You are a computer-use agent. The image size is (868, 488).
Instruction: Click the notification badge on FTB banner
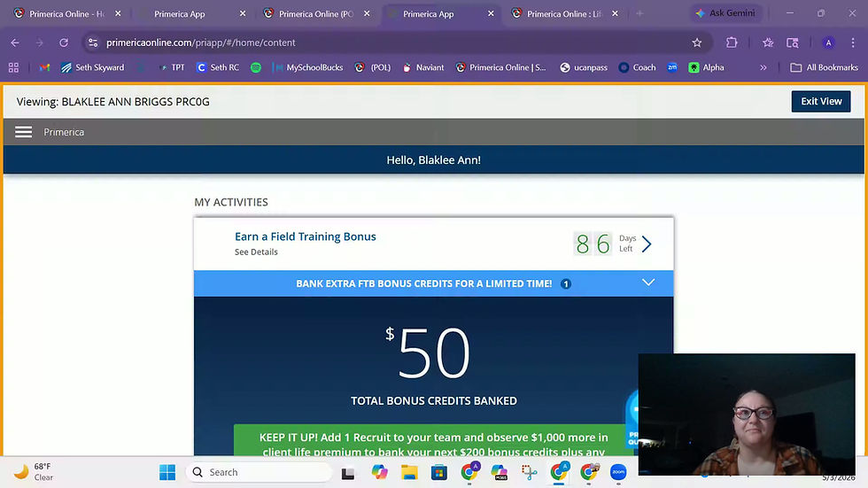pos(566,283)
